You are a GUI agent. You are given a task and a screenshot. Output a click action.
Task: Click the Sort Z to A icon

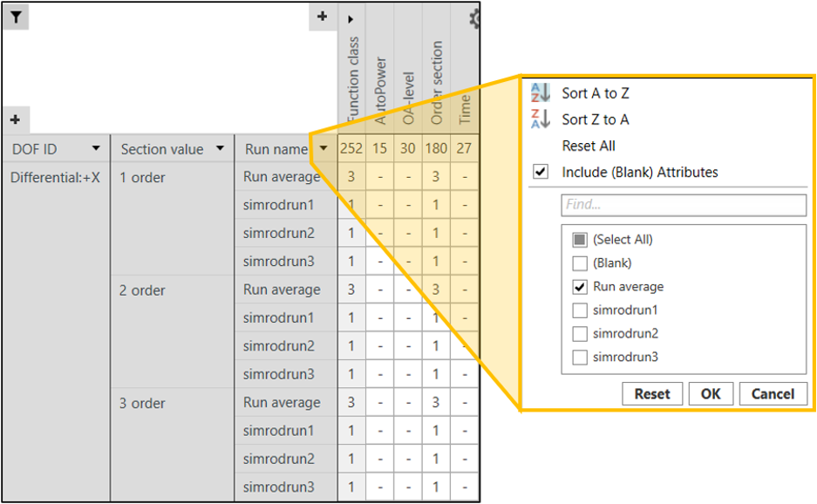tap(541, 119)
